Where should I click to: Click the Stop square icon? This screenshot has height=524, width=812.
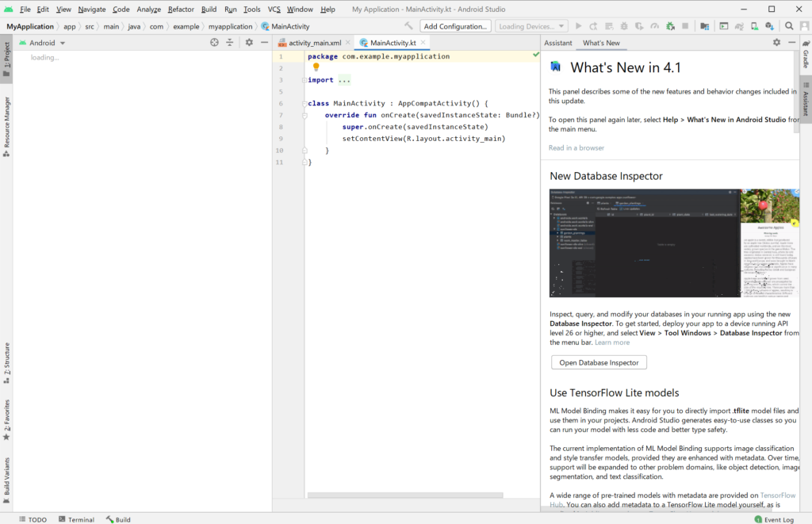click(685, 26)
